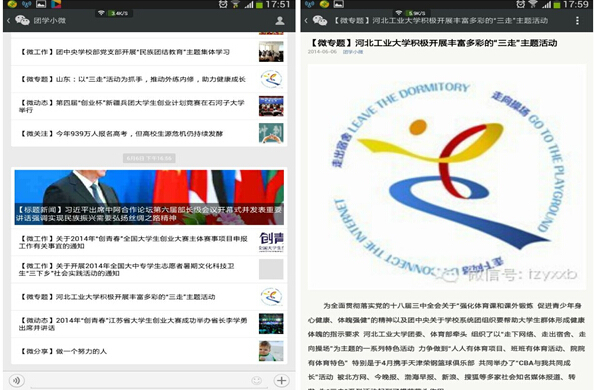Viewport: 594px width, 390px height.
Task: Open 微工作 团中央学校部党支部 article
Action: coord(149,52)
